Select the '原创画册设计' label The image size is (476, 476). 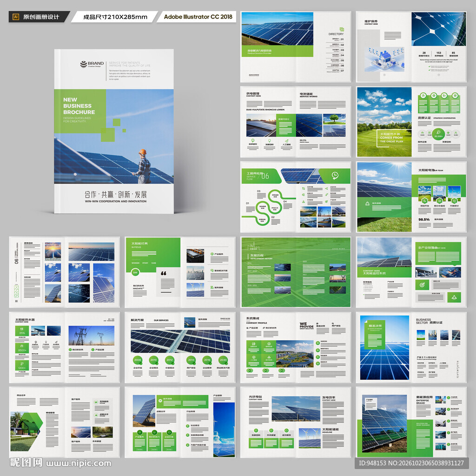tap(41, 17)
